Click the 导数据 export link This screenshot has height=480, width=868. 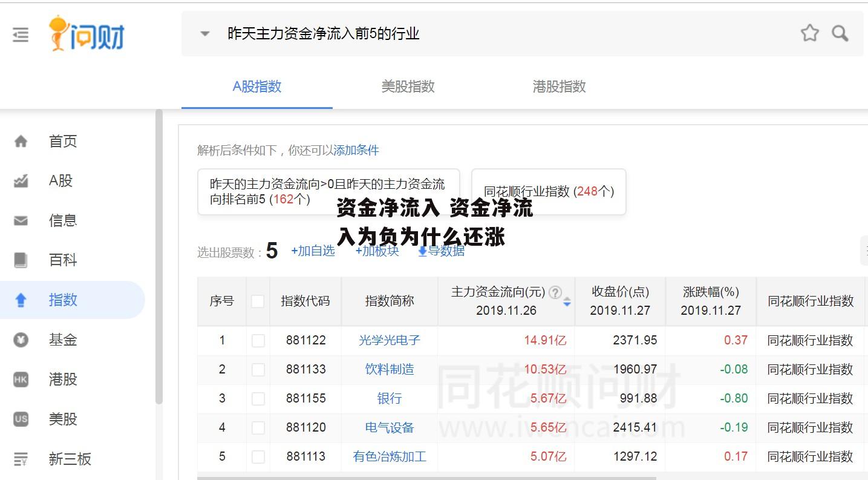coord(442,251)
